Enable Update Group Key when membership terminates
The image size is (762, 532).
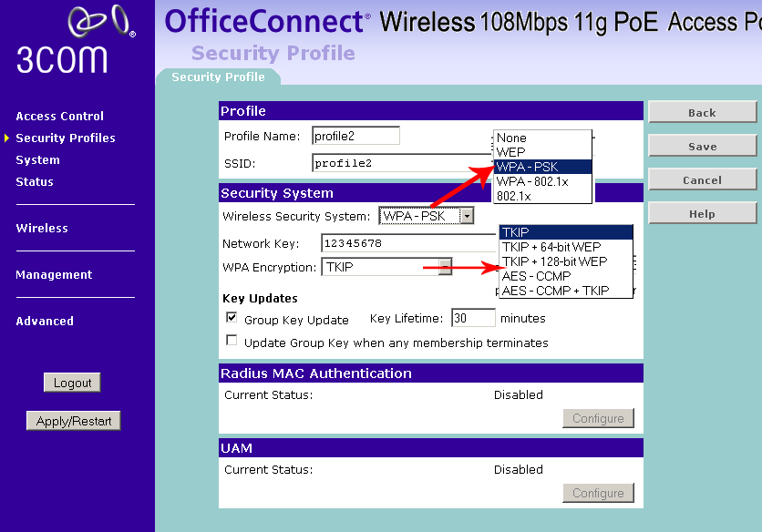[x=232, y=340]
